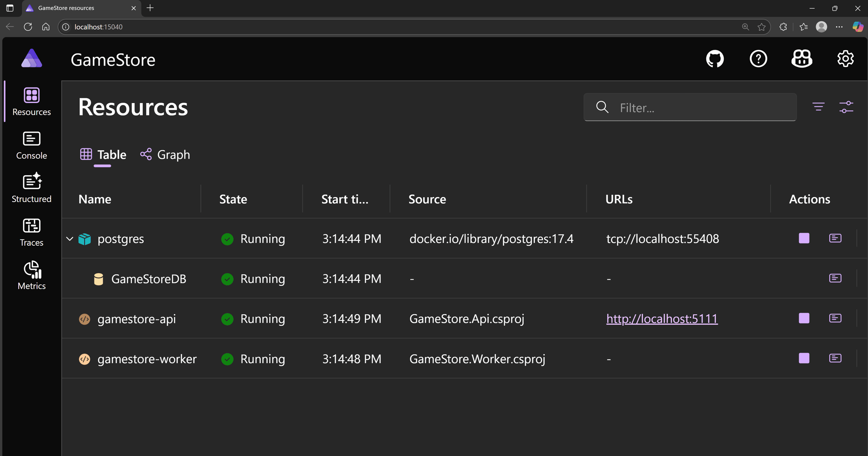Click the Actions column header
This screenshot has height=456, width=868.
[x=809, y=199]
